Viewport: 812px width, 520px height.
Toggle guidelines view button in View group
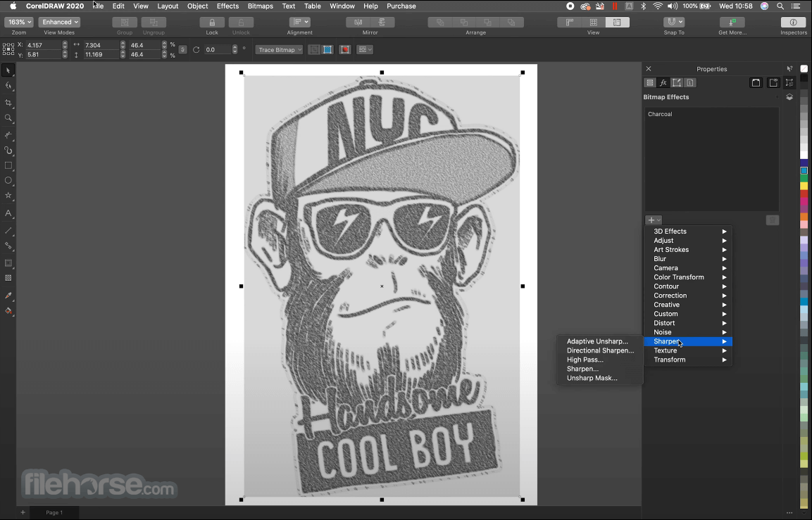(618, 23)
